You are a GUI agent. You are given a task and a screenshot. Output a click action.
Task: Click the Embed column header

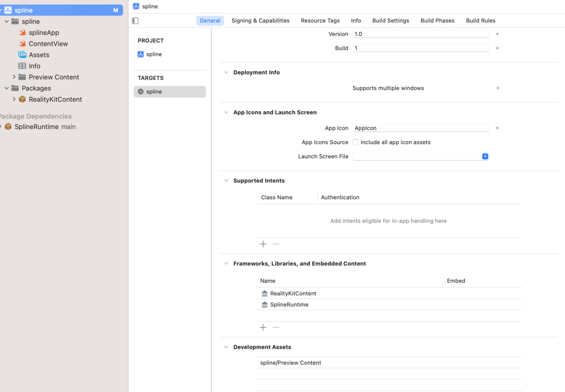pos(456,281)
